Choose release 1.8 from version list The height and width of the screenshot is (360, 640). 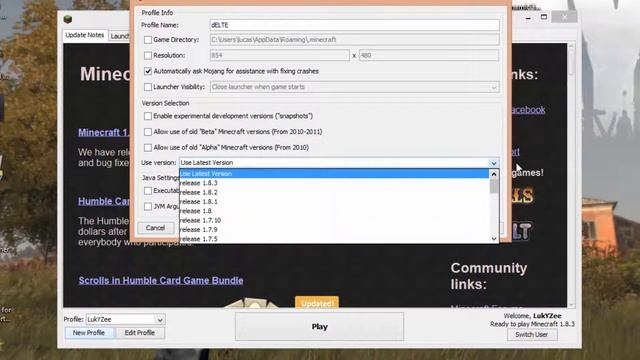click(x=334, y=211)
